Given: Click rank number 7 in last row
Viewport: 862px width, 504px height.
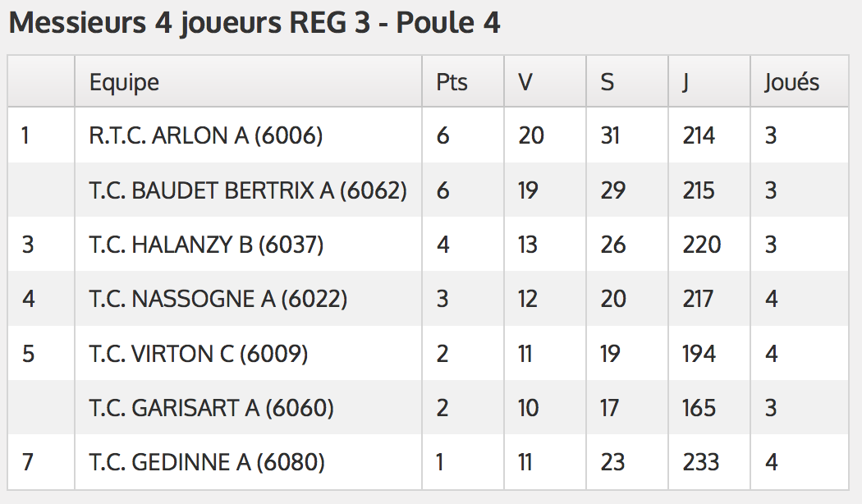Looking at the screenshot, I should coord(27,461).
